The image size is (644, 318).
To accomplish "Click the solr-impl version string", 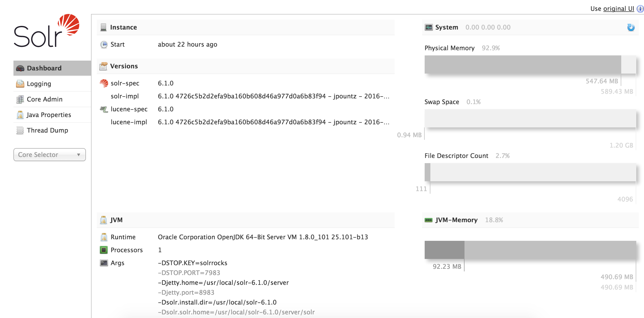I will click(x=274, y=96).
